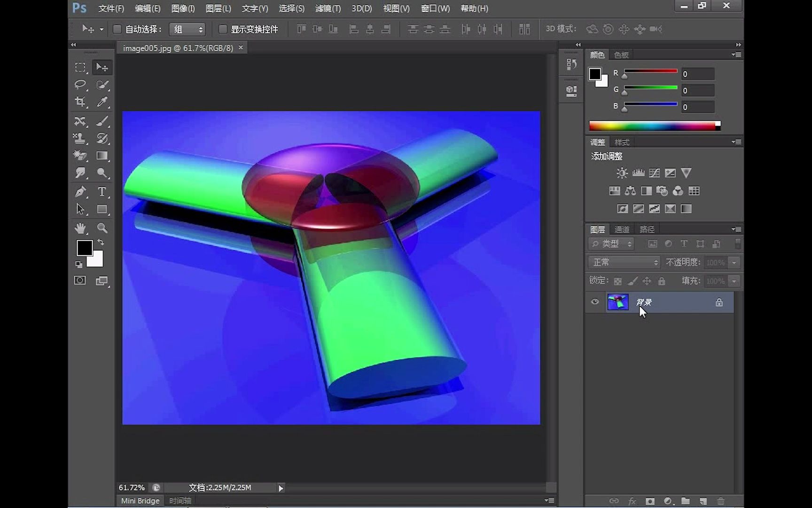Select the Eyedropper tool
812x508 pixels.
click(102, 102)
